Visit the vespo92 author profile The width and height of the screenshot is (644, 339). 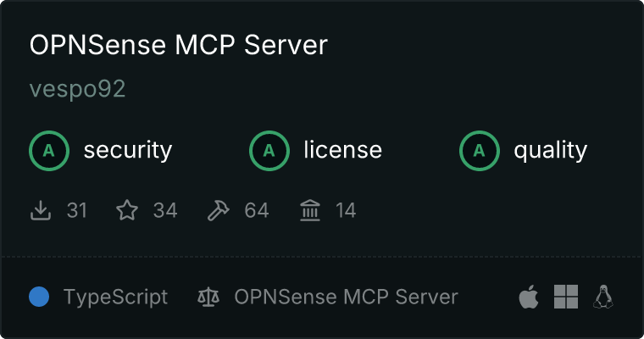click(77, 89)
